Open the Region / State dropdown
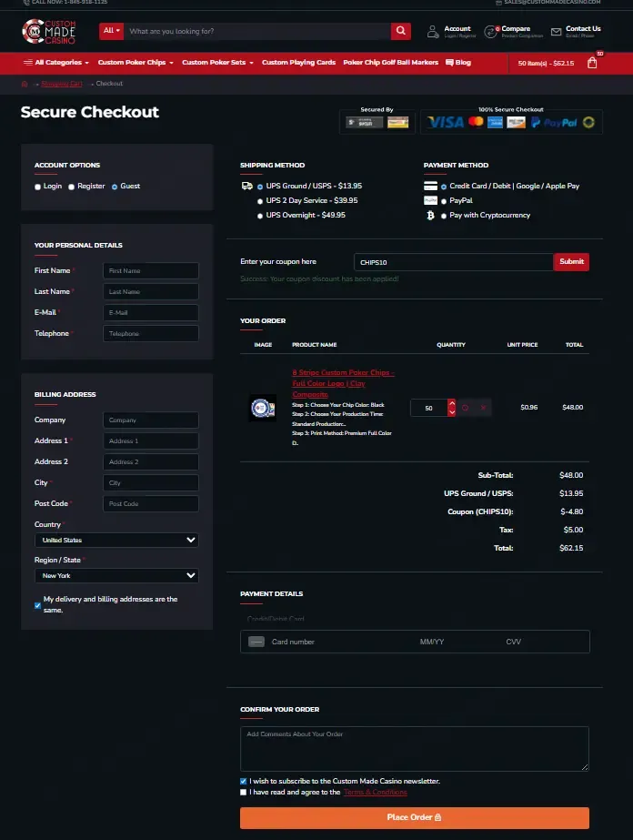 (x=116, y=575)
